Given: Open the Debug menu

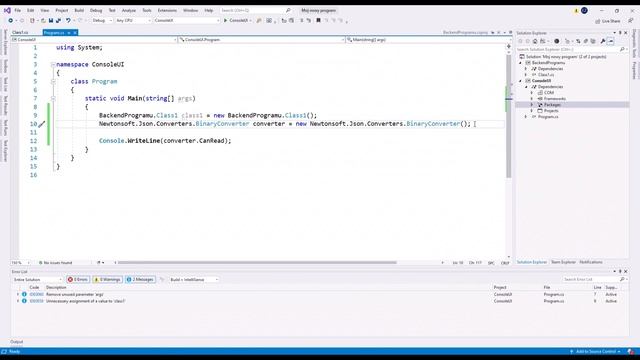Looking at the screenshot, I should 96,10.
